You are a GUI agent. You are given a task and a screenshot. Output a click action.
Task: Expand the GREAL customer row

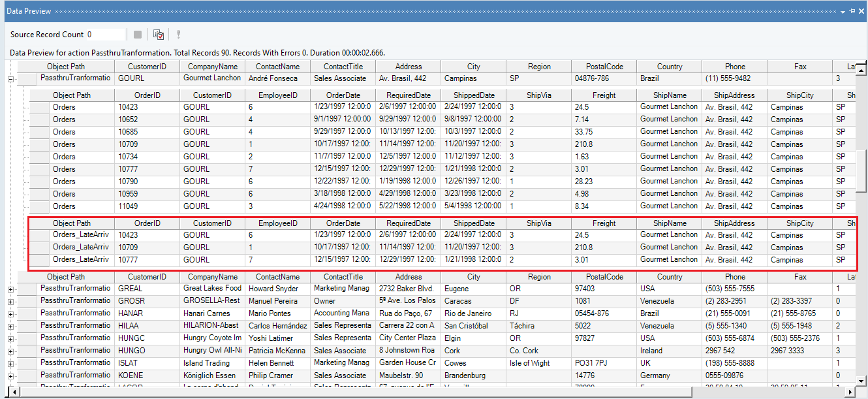[x=10, y=289]
